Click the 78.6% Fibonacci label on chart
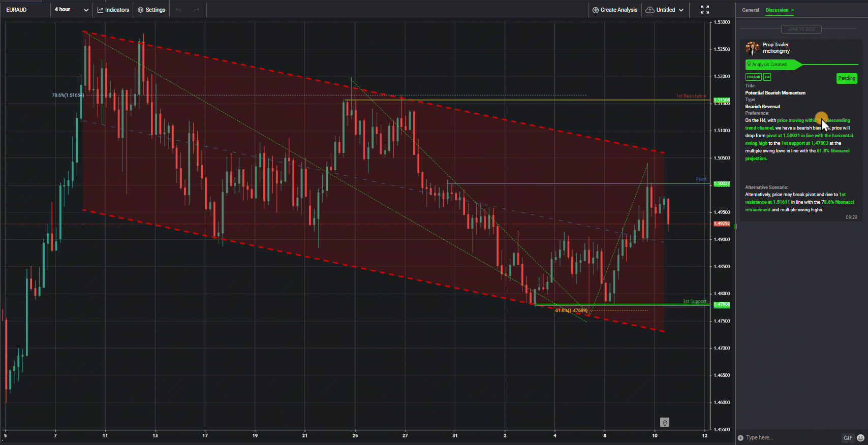 pyautogui.click(x=68, y=95)
